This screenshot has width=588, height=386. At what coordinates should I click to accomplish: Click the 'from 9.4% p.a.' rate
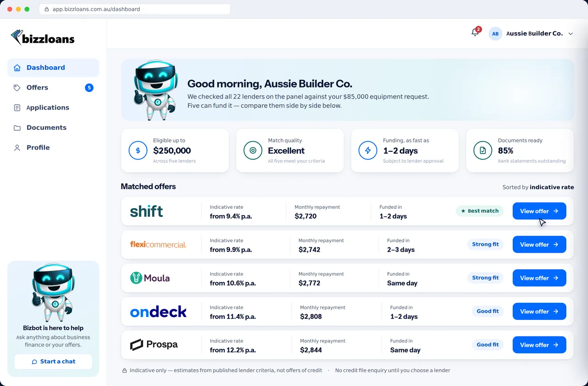coord(231,216)
